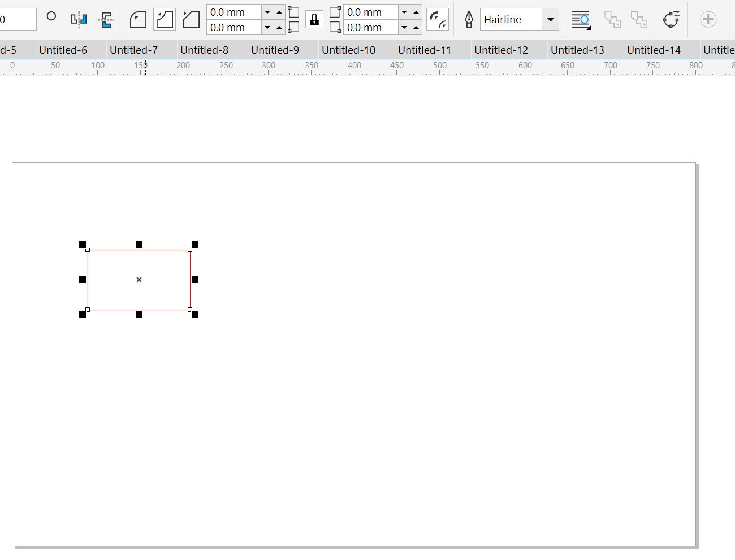This screenshot has width=735, height=560.
Task: Click the top-left corner radius field
Action: 234,12
